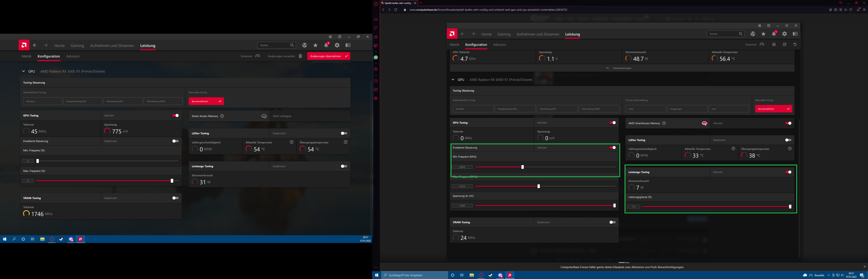This screenshot has height=279, width=868.
Task: Open WhatsApp from the browser sidebar
Action: (x=376, y=57)
